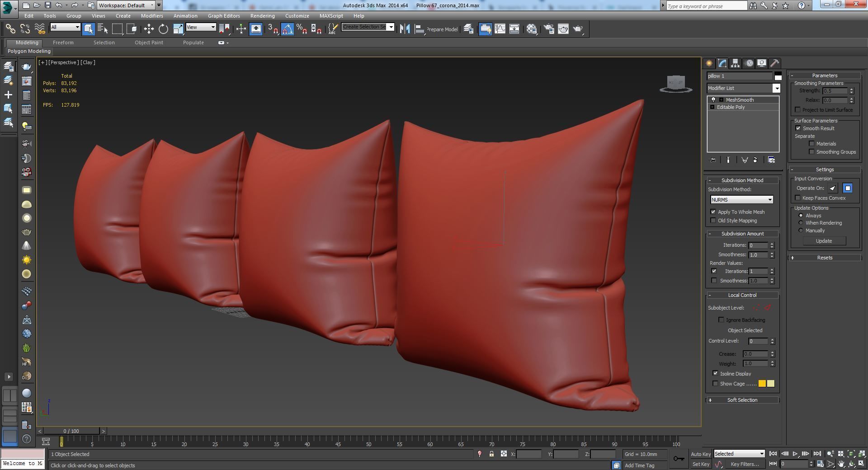Select the Move transform tool

(149, 29)
